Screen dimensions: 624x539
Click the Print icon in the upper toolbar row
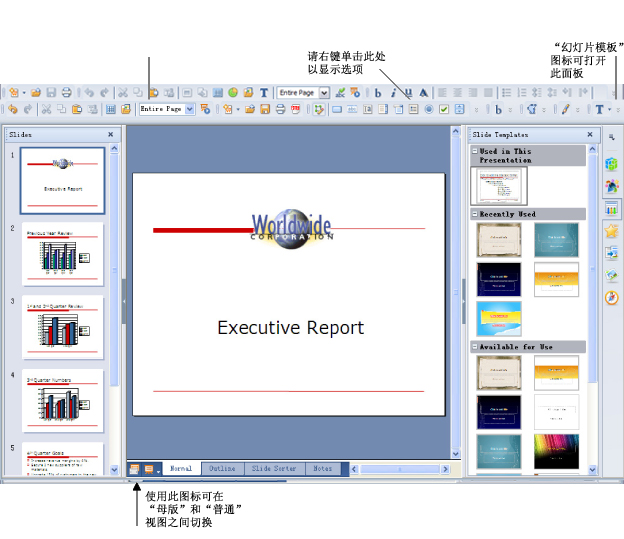point(66,93)
